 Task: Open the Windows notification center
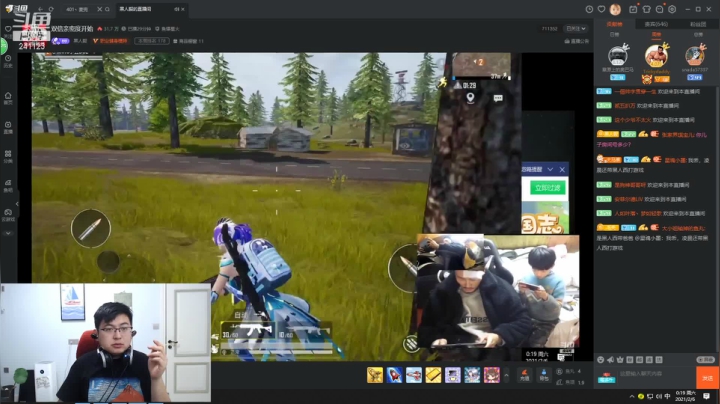point(706,396)
